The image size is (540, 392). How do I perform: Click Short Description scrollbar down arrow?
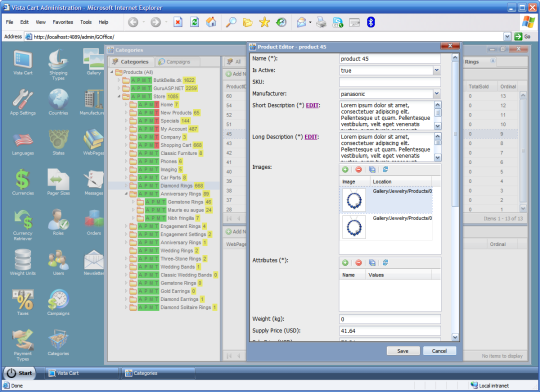click(x=437, y=126)
